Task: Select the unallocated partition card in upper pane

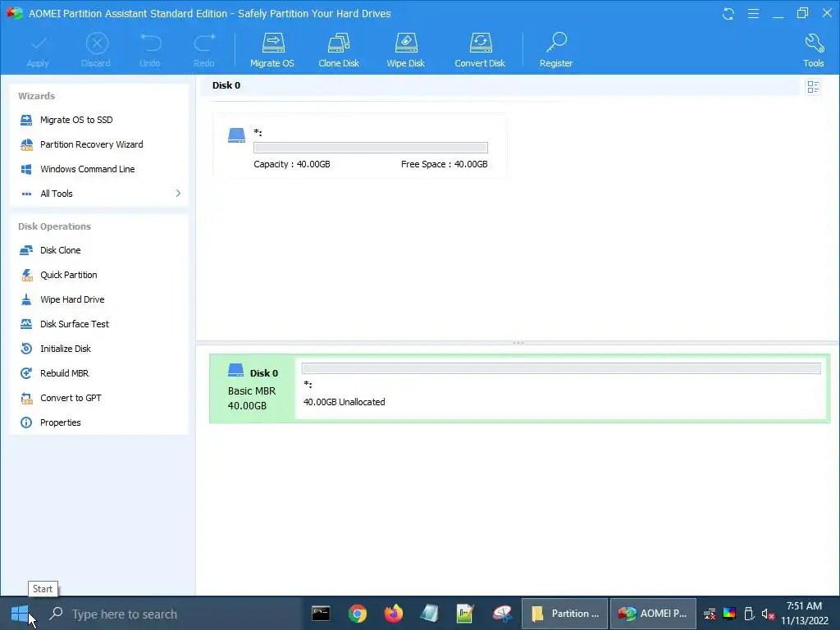Action: (x=359, y=146)
